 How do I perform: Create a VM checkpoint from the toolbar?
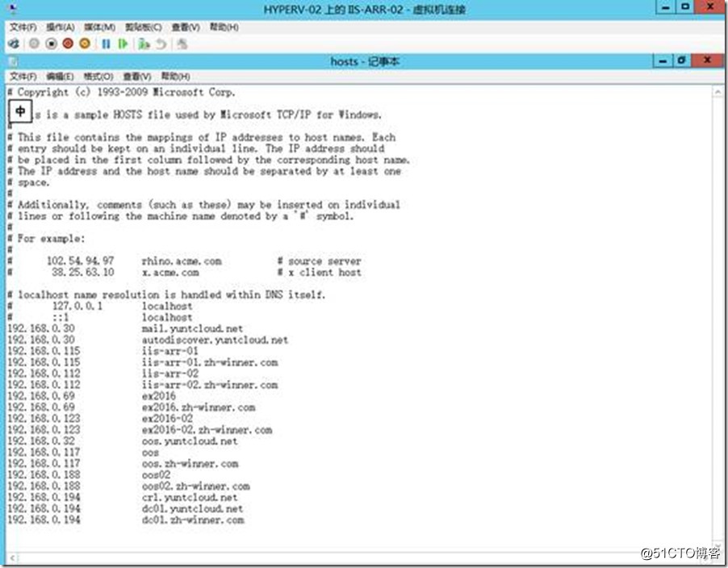point(144,44)
